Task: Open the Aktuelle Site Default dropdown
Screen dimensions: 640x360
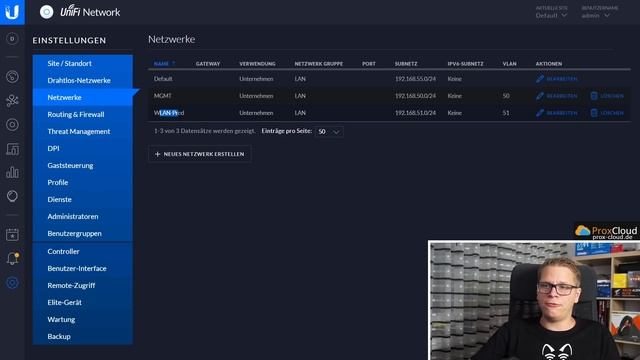Action: click(551, 16)
